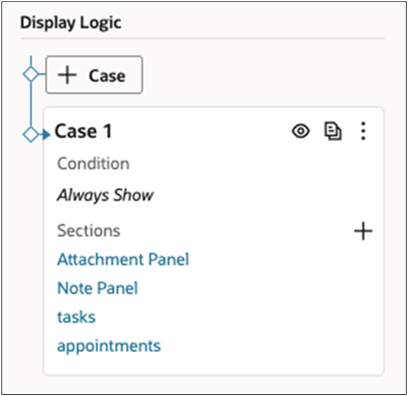This screenshot has height=396, width=408.
Task: Open the Attachment Panel section link
Action: pyautogui.click(x=123, y=259)
